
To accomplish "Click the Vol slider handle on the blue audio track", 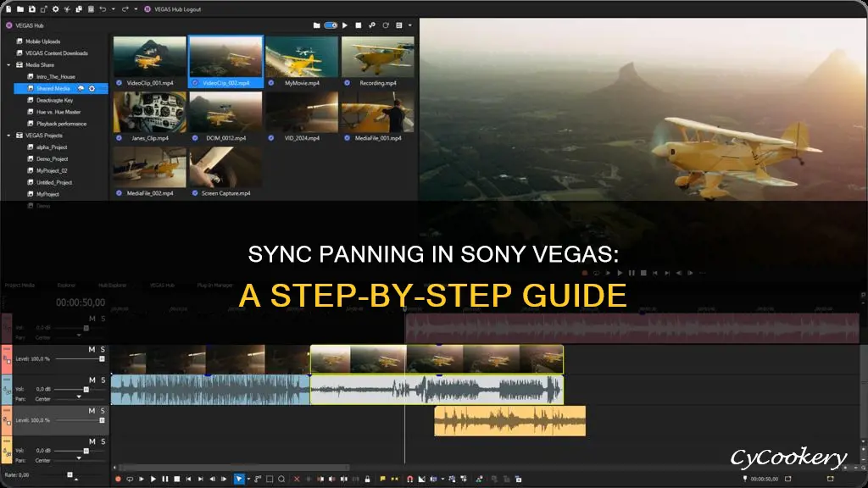I will 86,390.
